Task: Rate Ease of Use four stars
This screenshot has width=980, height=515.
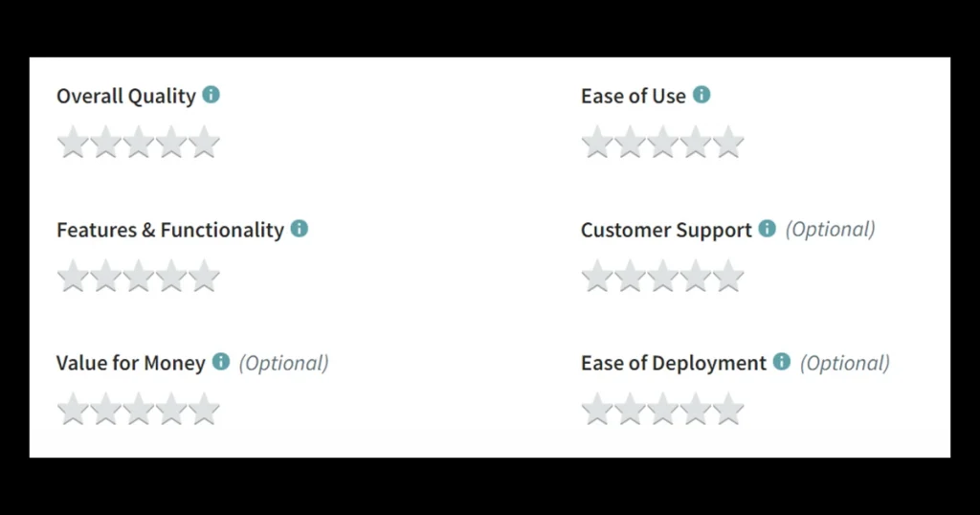Action: [696, 142]
